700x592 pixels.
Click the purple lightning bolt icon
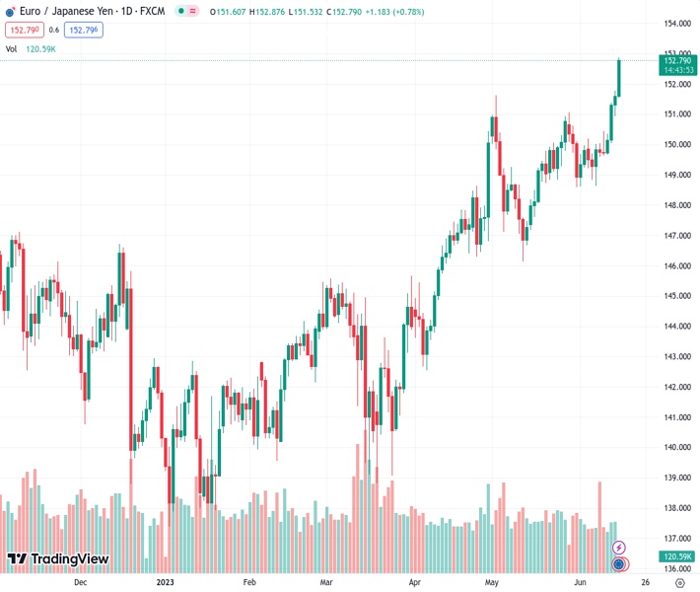click(619, 547)
